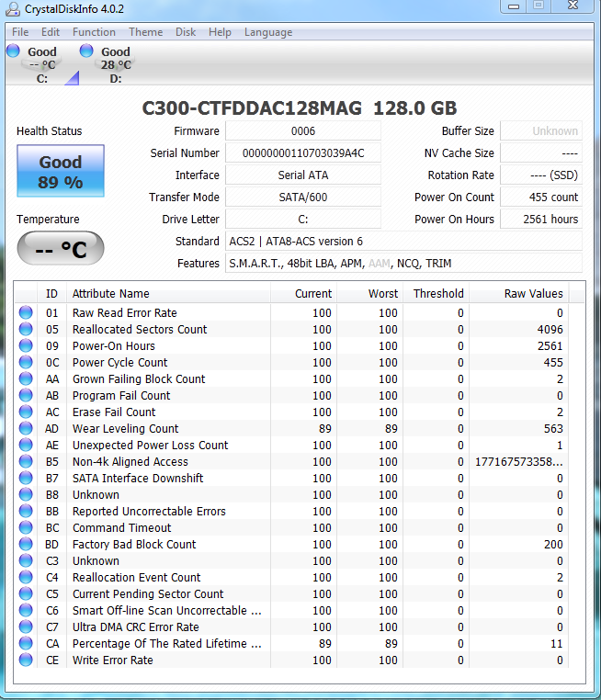
Task: Open the File menu
Action: point(20,32)
